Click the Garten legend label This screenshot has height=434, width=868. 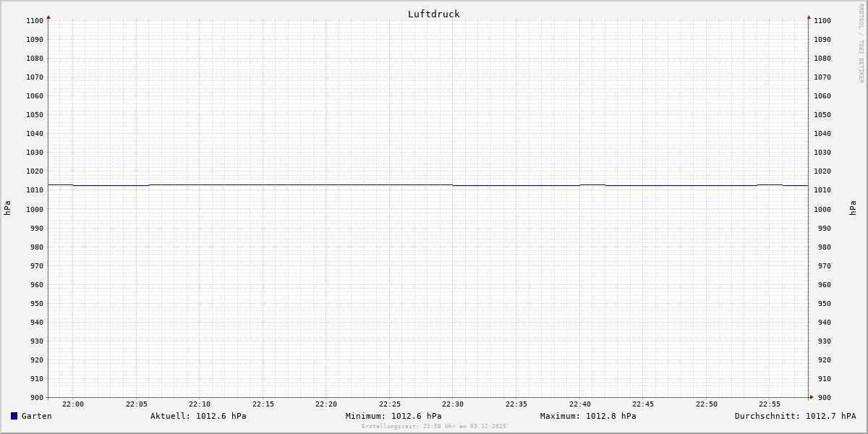point(36,416)
